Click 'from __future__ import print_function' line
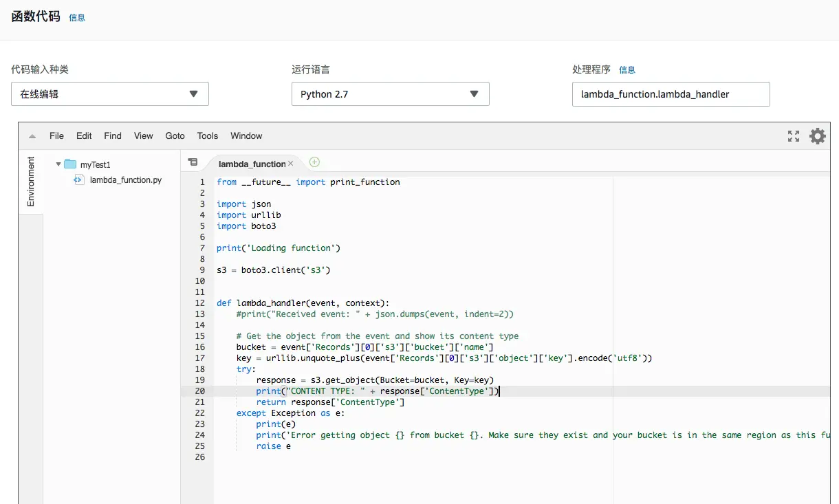839x504 pixels. click(308, 182)
